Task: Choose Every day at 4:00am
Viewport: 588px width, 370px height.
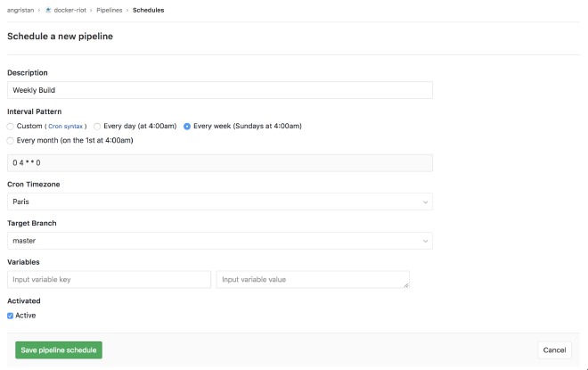Action: tap(98, 127)
